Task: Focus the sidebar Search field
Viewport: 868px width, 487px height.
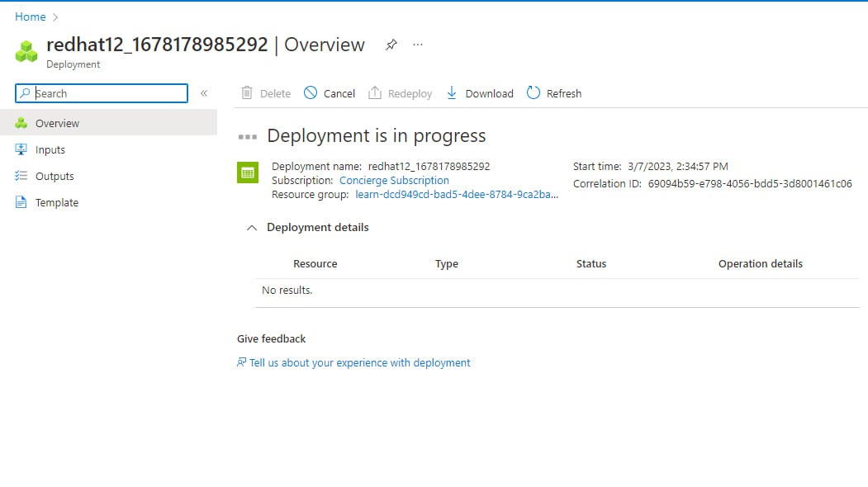Action: coord(102,93)
